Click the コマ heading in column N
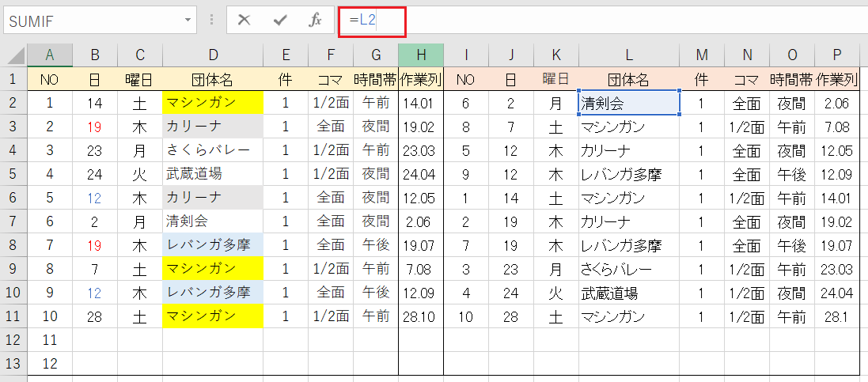The height and width of the screenshot is (382, 868). [747, 80]
